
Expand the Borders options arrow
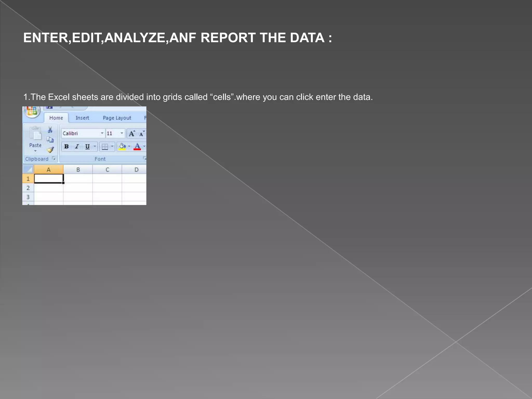coord(112,147)
